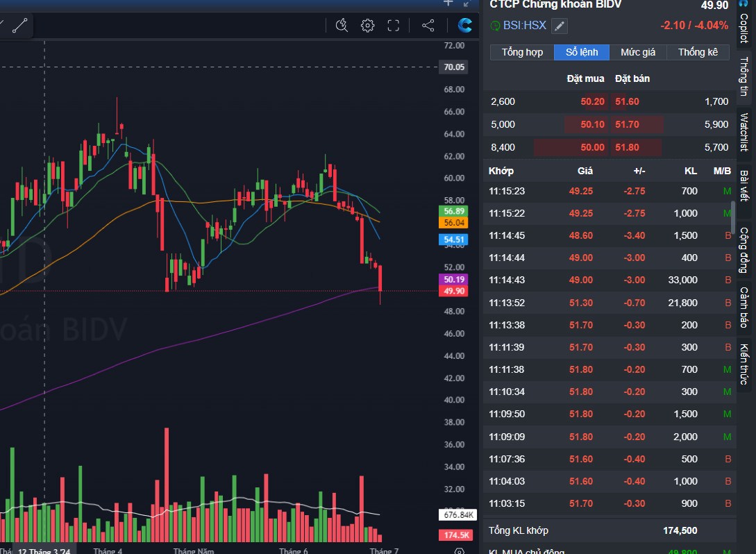Click the plus icon above the chart
Image resolution: width=756 pixels, height=554 pixels.
coord(448,3)
